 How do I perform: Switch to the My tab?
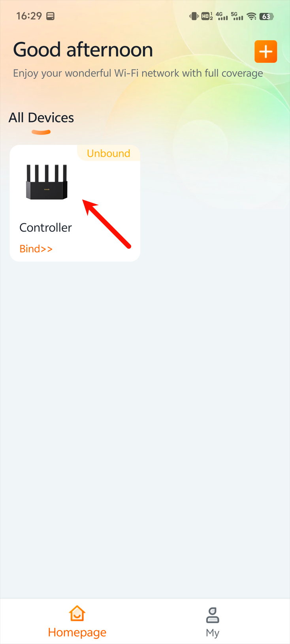[213, 622]
